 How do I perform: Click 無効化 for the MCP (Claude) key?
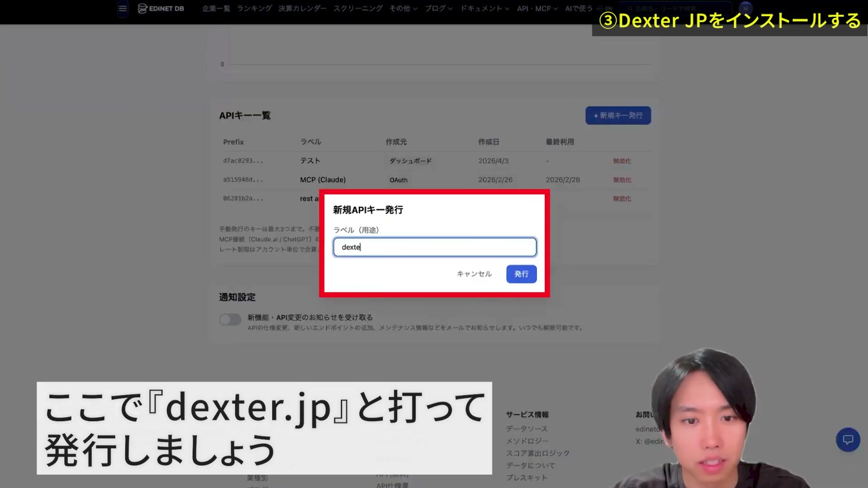point(622,180)
